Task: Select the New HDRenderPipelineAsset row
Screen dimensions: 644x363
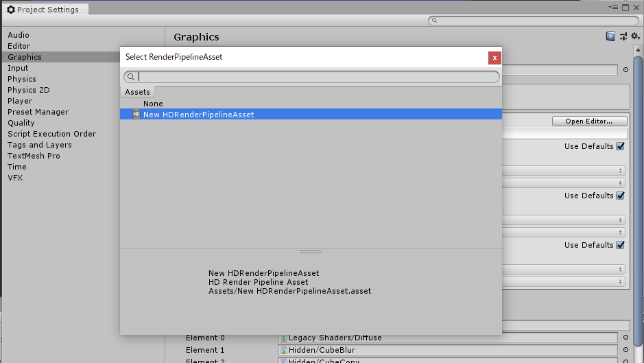Action: [x=311, y=115]
